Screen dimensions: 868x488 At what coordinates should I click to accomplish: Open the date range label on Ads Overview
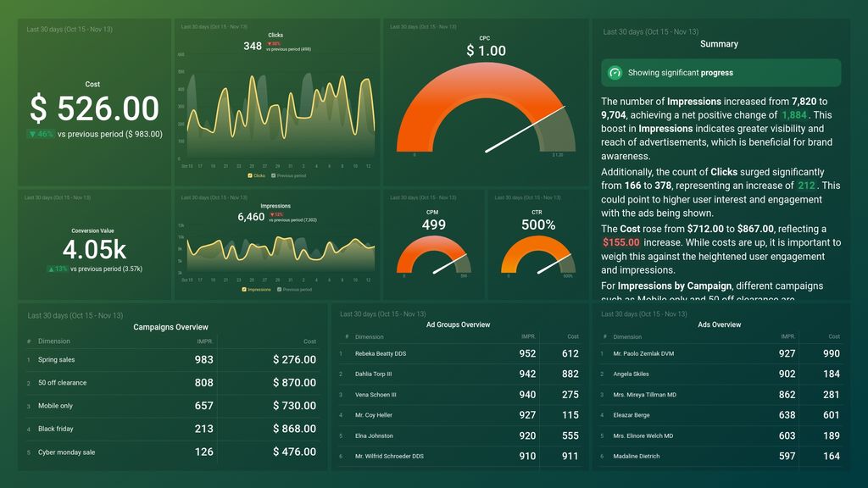(644, 313)
